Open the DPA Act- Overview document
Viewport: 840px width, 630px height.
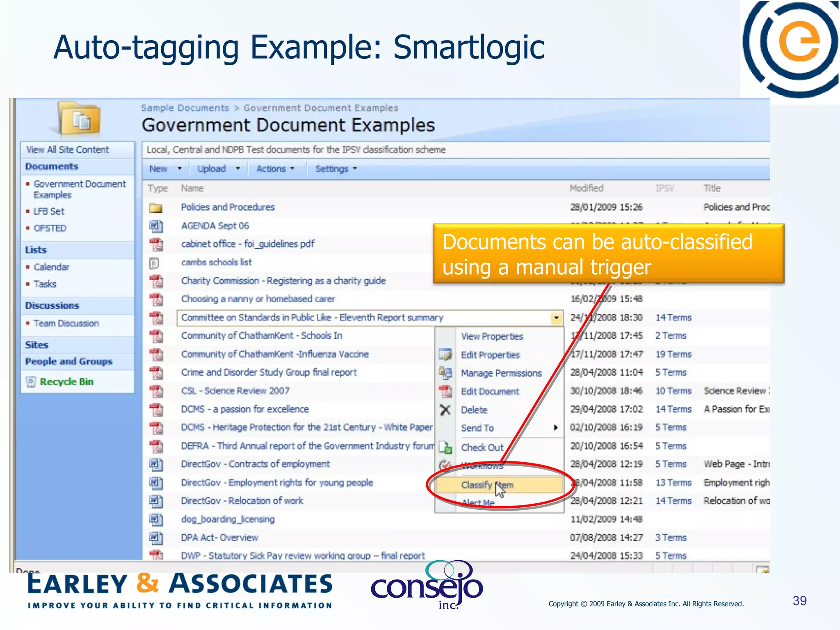219,538
